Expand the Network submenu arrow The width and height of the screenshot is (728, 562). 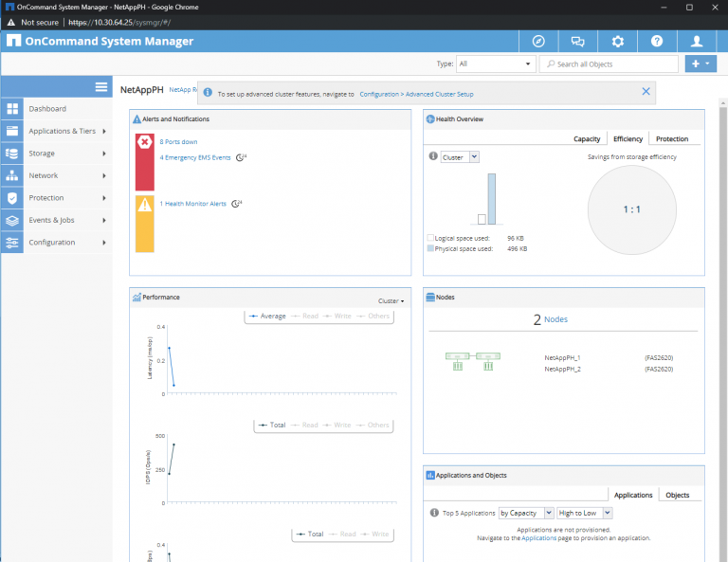pyautogui.click(x=104, y=176)
